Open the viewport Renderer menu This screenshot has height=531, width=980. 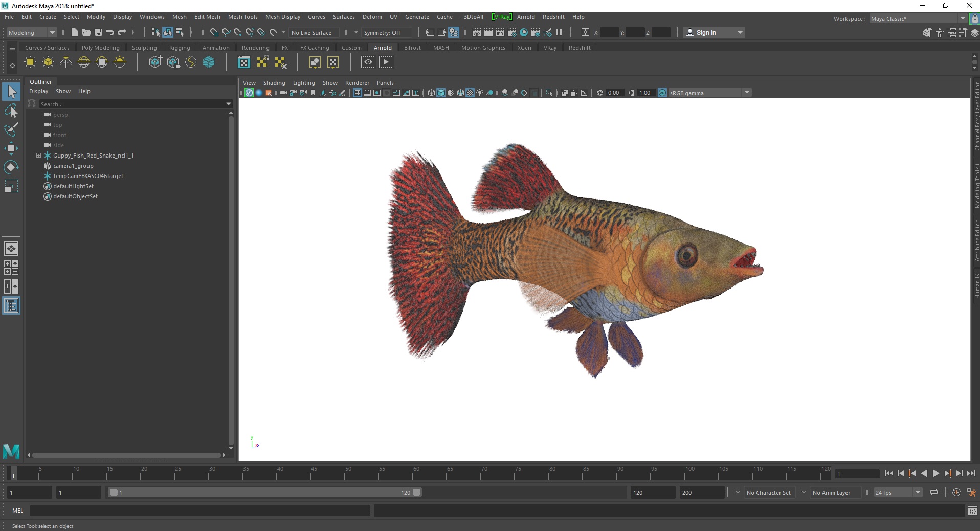coord(357,83)
